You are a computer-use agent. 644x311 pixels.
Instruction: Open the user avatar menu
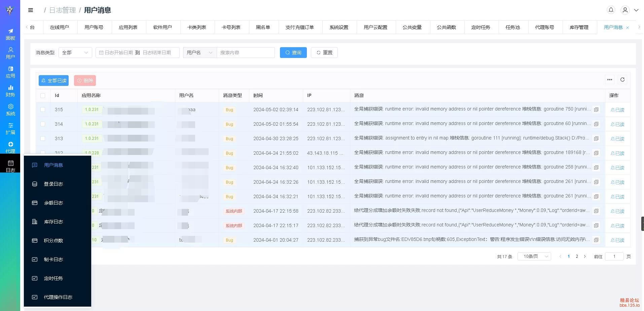tap(625, 10)
